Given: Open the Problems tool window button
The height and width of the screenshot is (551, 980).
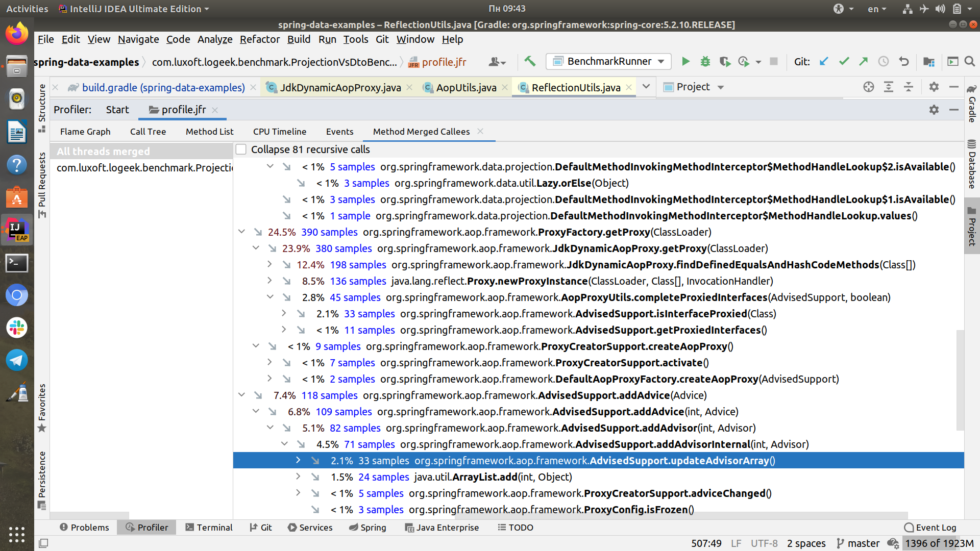Looking at the screenshot, I should (84, 528).
